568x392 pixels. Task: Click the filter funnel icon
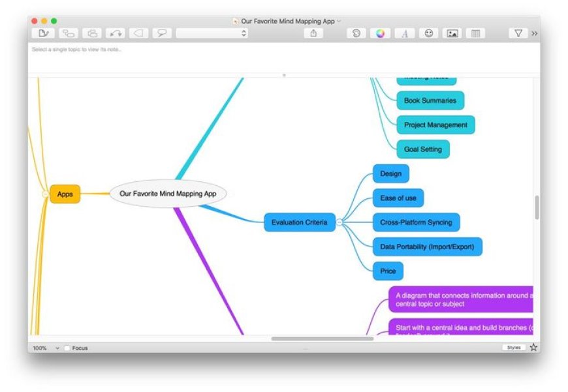click(518, 33)
